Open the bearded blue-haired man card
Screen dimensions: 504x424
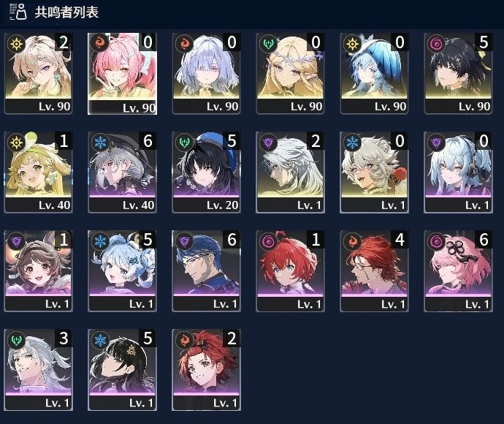pos(207,271)
